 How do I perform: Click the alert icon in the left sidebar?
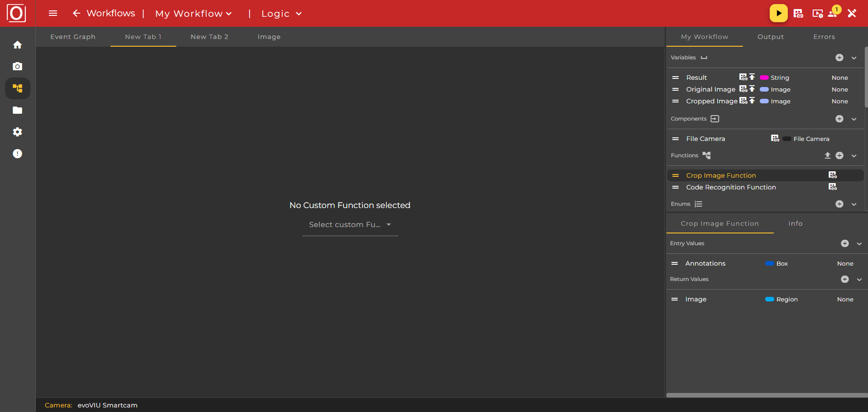[17, 154]
